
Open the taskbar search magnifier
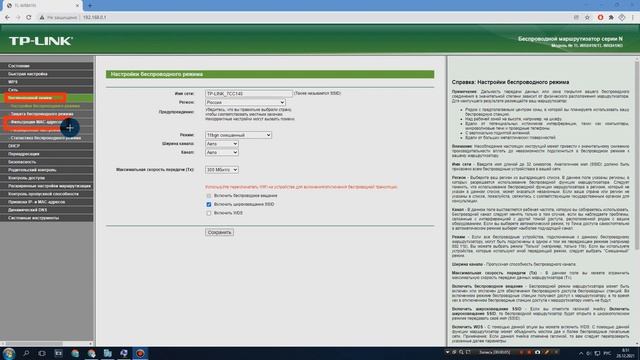[26, 353]
